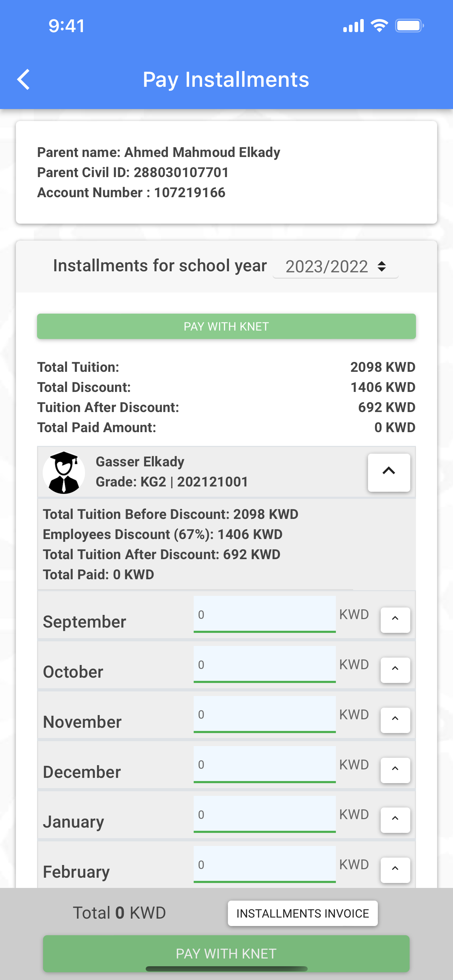This screenshot has height=980, width=453.
Task: Tap the November row chevron button
Action: 395,720
